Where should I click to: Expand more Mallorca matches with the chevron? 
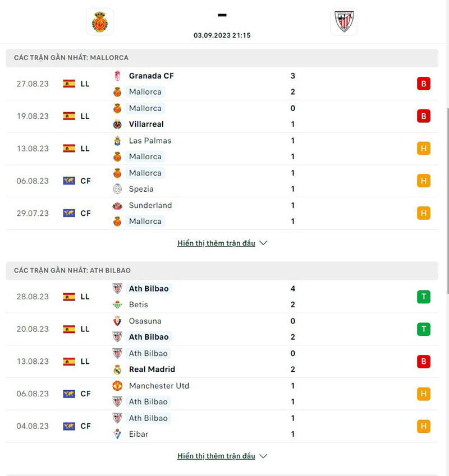(264, 243)
